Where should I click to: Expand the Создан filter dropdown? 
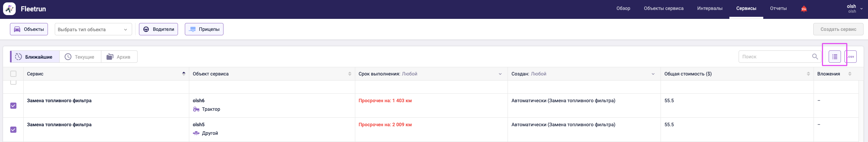[x=653, y=74]
